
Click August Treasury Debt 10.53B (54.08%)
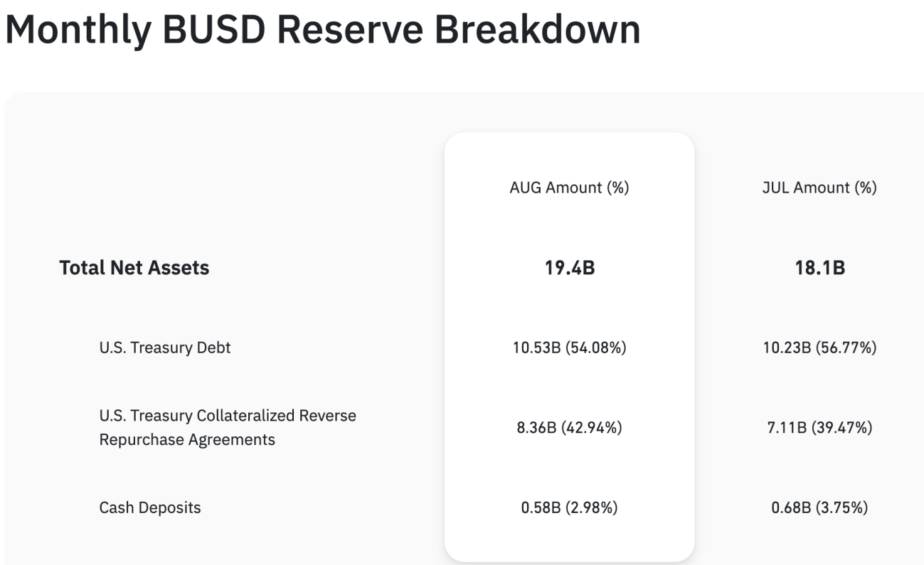tap(569, 348)
